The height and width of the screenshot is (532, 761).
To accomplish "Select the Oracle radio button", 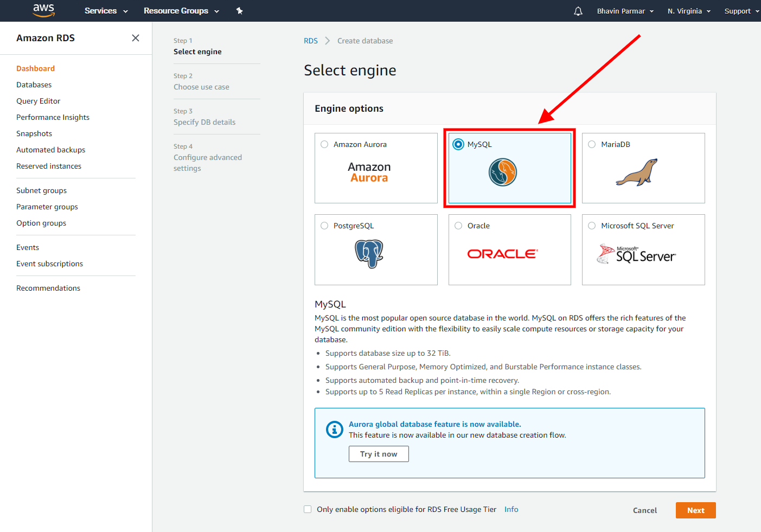I will point(458,226).
